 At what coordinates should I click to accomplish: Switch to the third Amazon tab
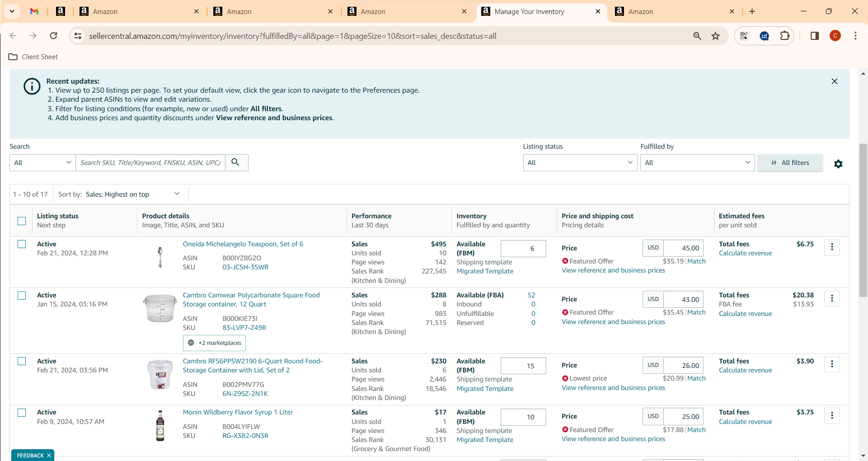[407, 11]
